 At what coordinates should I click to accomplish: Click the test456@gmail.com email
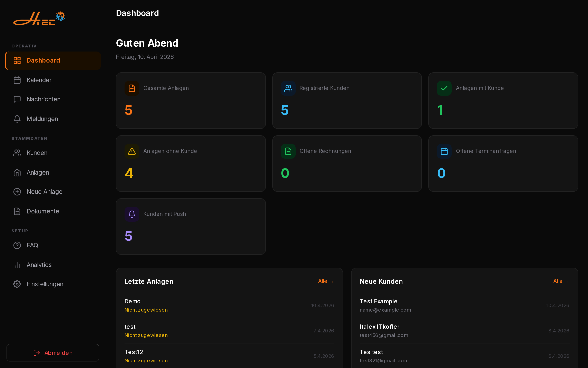(384, 335)
